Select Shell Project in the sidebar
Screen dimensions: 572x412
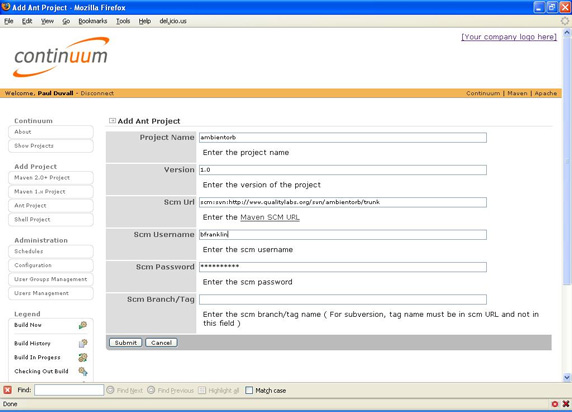click(51, 219)
